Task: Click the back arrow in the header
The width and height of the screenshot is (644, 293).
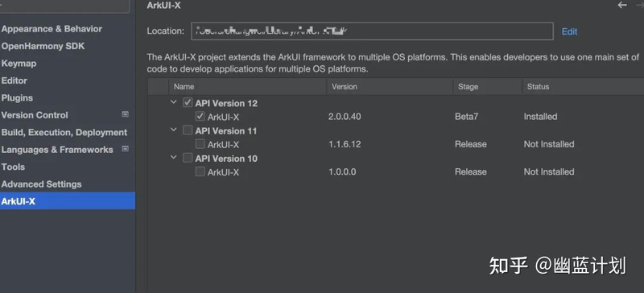Action: 622,5
